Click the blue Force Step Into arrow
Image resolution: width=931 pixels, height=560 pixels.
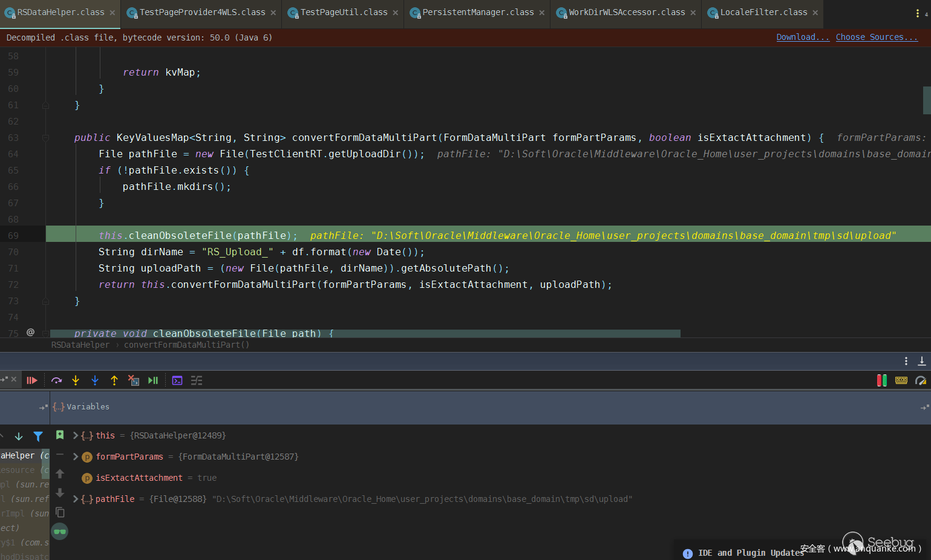[x=95, y=380]
